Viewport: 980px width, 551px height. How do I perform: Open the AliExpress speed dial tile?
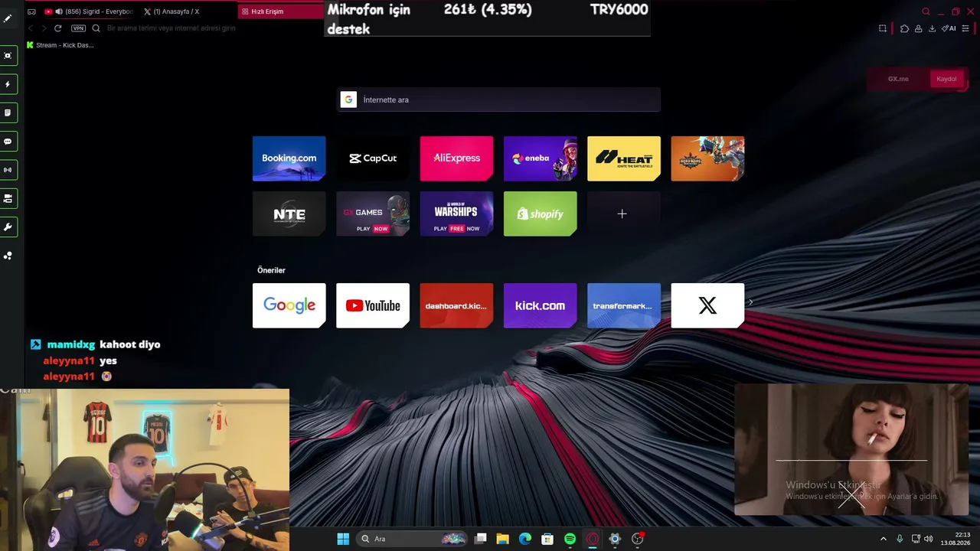point(456,158)
